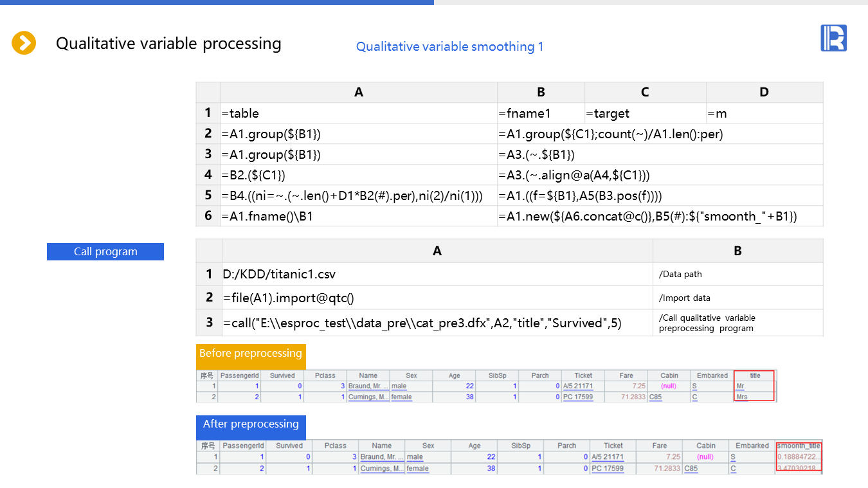Click the blue R logo in the corner
Screen dimensions: 868x488
[x=833, y=38]
